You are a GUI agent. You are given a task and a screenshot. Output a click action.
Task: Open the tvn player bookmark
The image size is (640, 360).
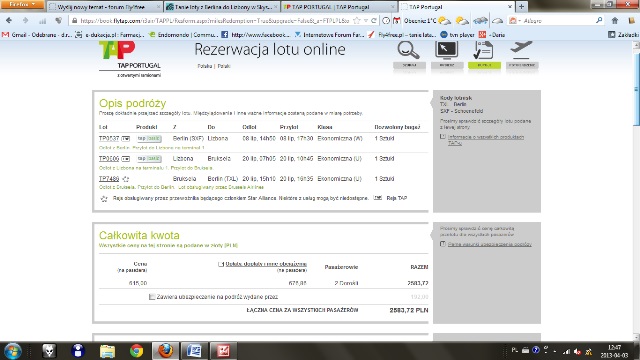click(x=457, y=35)
